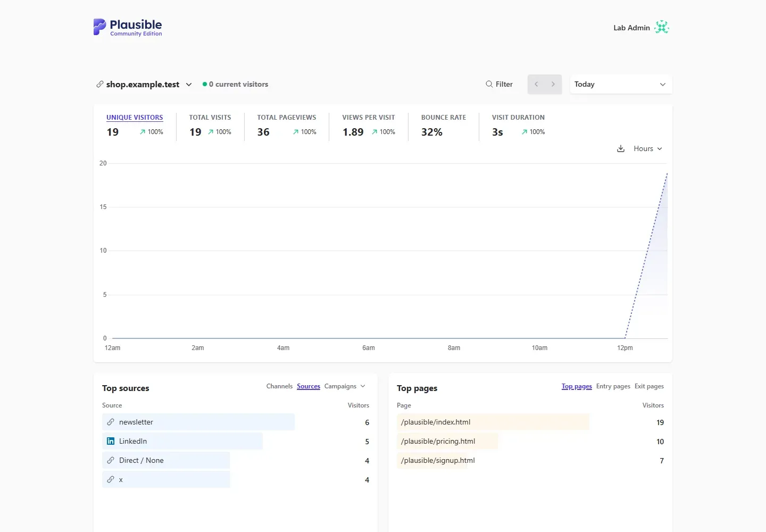
Task: Click the 6am label on the chart axis
Action: (369, 348)
